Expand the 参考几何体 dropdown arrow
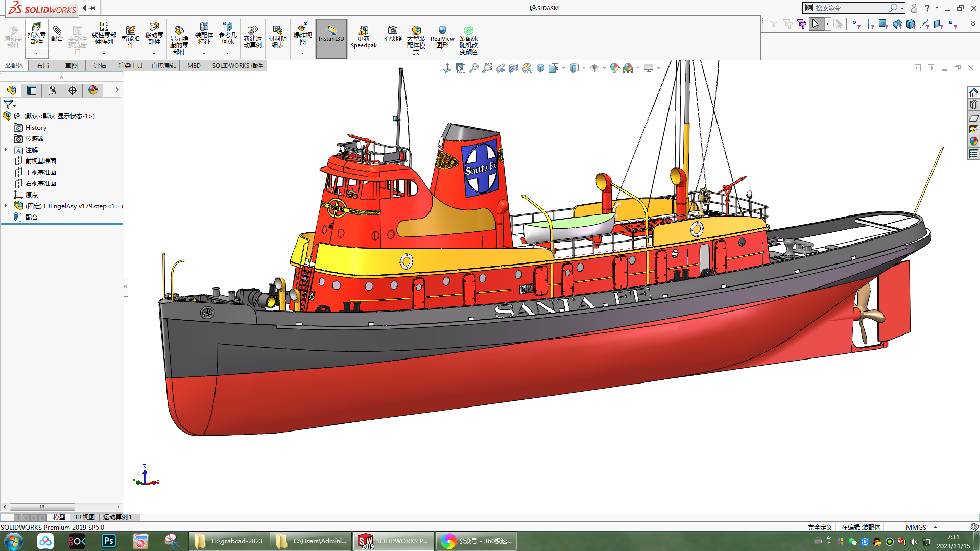The width and height of the screenshot is (980, 551). (x=228, y=53)
